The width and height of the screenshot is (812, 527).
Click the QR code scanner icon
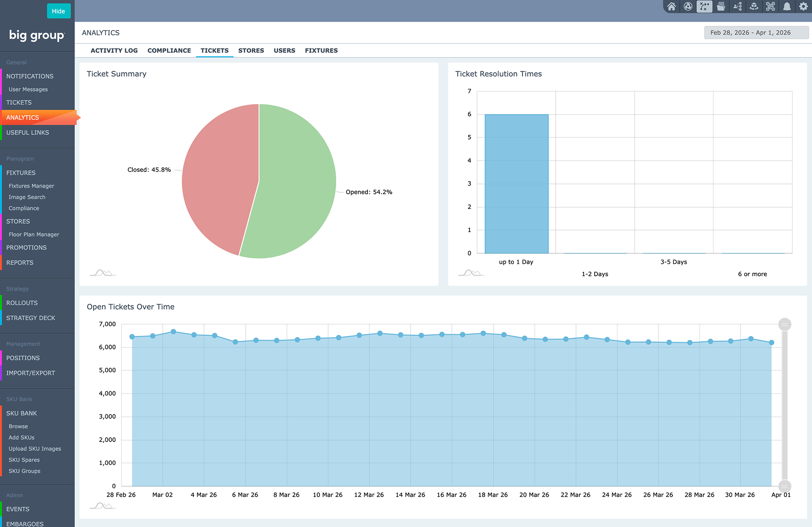coord(771,6)
